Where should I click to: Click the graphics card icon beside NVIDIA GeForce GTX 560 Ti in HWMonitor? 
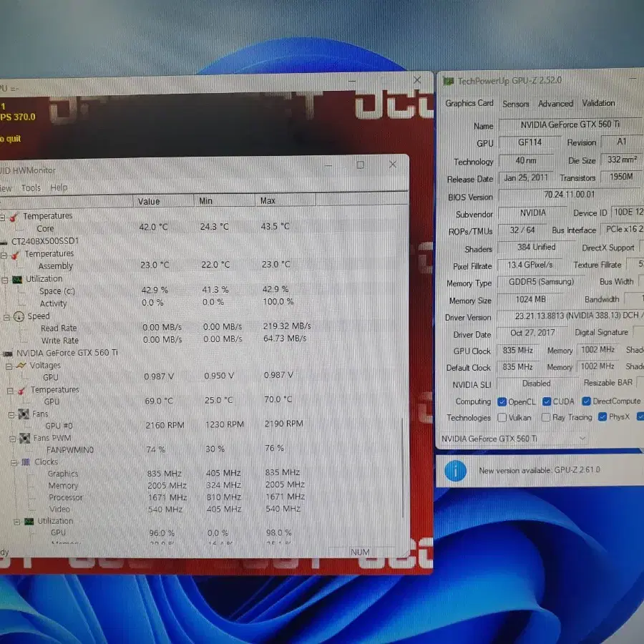(x=8, y=353)
